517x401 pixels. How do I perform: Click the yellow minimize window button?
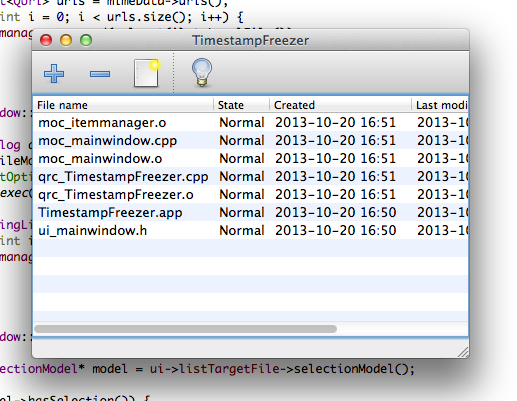[66, 40]
